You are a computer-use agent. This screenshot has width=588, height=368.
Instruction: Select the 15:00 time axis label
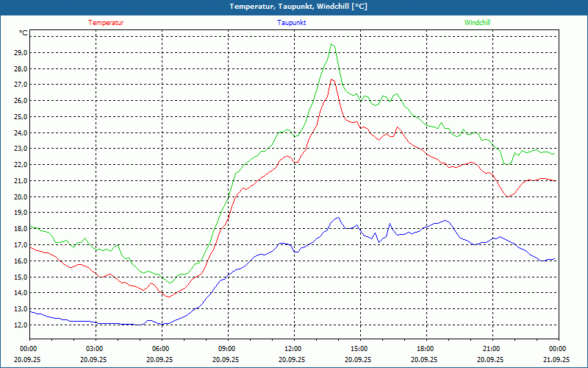click(359, 349)
